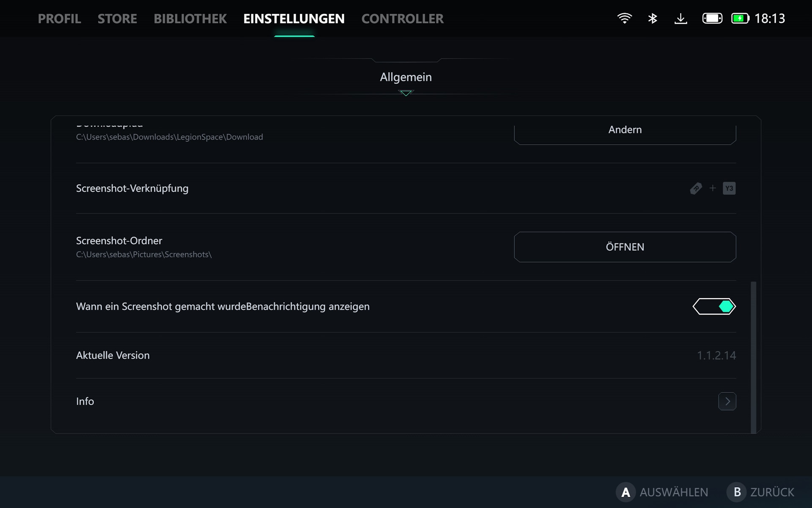Open the Bibliothek tab
This screenshot has height=508, width=812.
(190, 19)
